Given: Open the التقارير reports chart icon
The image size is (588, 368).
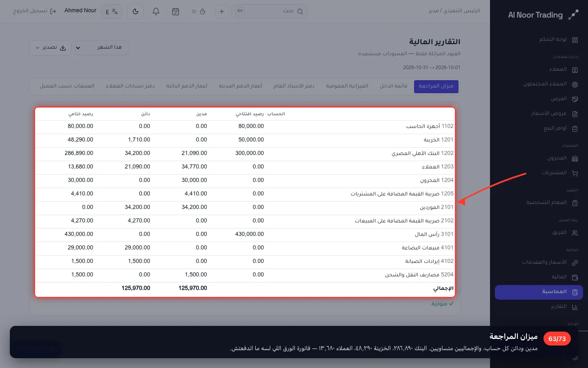Looking at the screenshot, I should pos(575,307).
